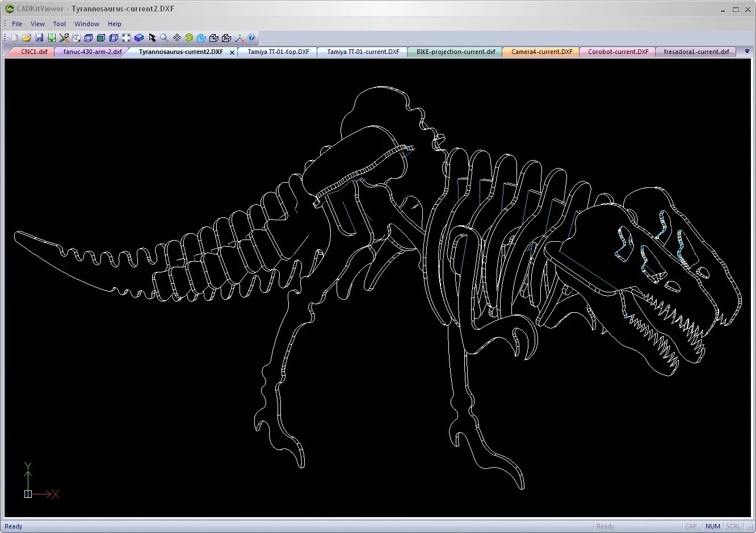Click the purple 3D solid box icon
The image size is (756, 533).
pos(139,38)
